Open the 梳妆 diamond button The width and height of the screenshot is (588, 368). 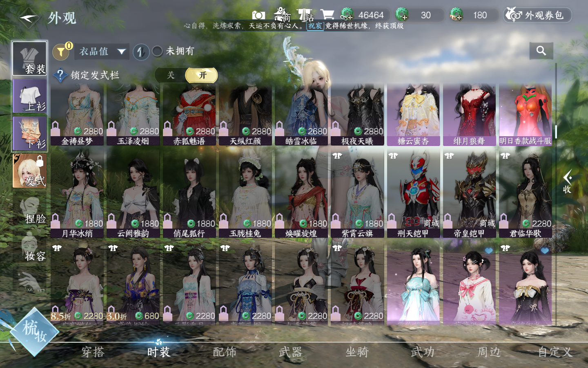point(34,331)
